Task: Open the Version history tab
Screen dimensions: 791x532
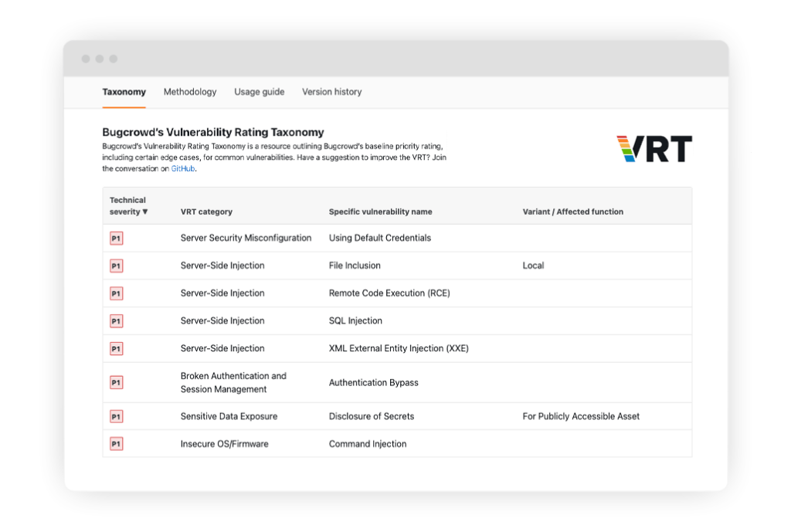Action: click(331, 92)
